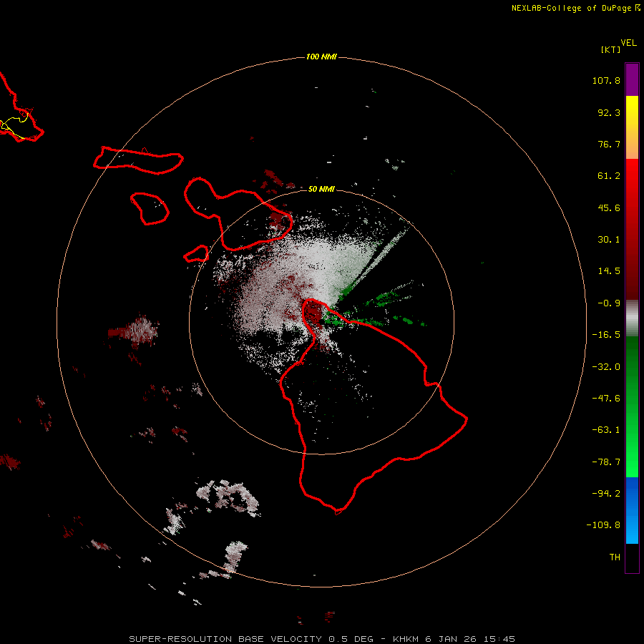
Task: Click the 100 NMI range ring label
Action: (x=321, y=57)
